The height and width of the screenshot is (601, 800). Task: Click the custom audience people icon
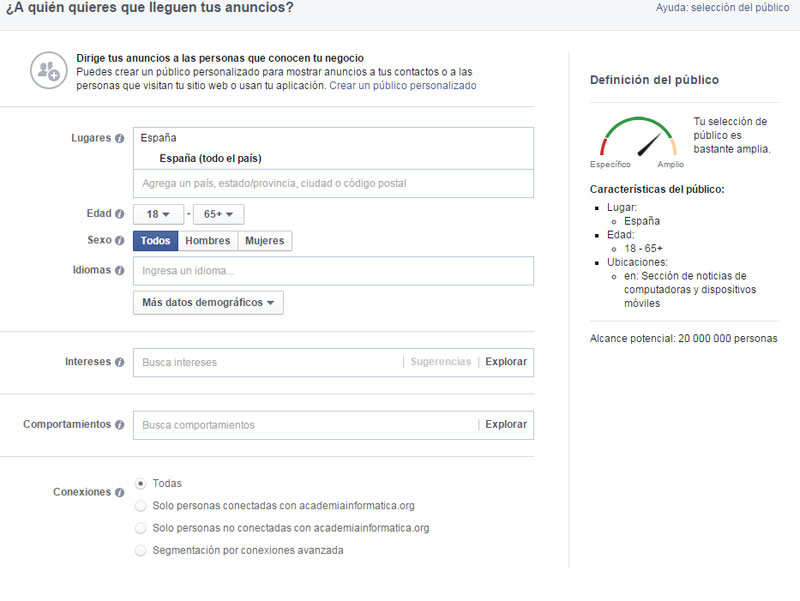[48, 70]
